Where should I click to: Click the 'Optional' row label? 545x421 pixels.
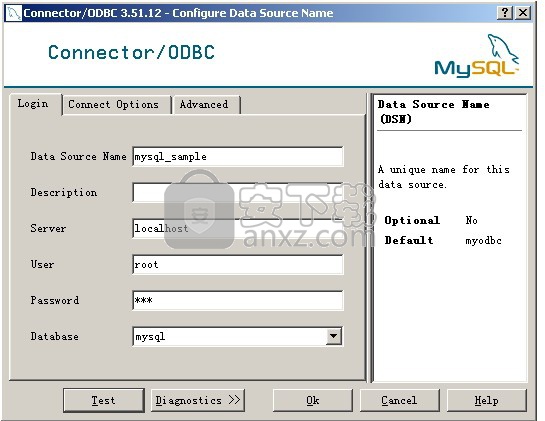[x=412, y=220]
